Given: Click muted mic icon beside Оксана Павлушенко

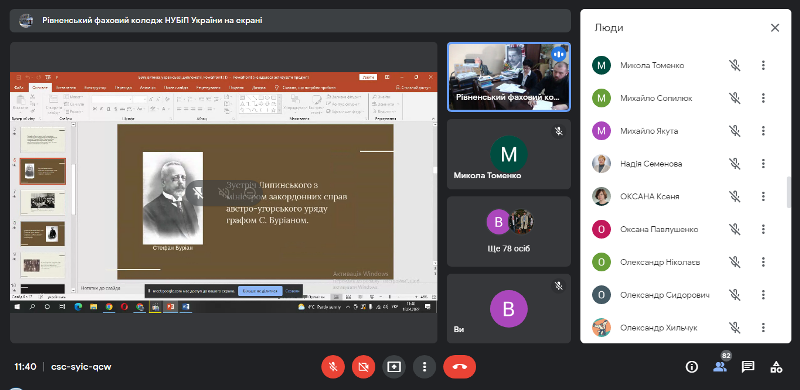Looking at the screenshot, I should (734, 229).
